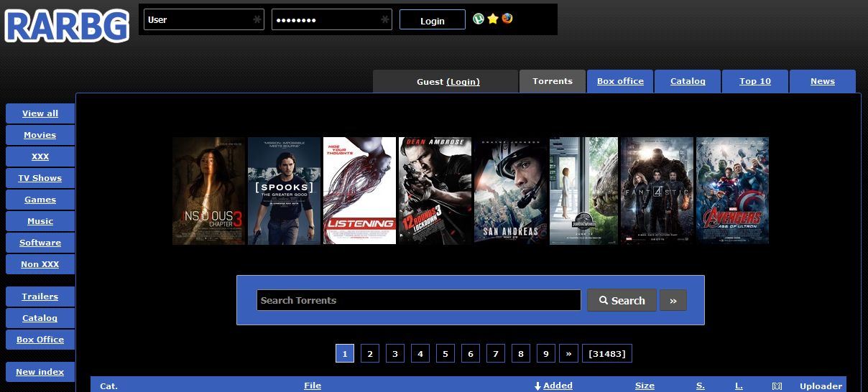
Task: Select View all in sidebar
Action: pyautogui.click(x=40, y=113)
